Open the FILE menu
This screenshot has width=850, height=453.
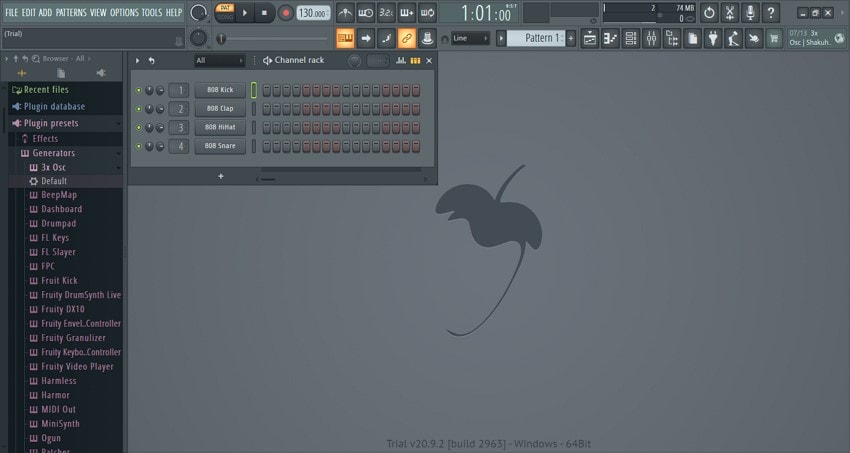(x=11, y=12)
